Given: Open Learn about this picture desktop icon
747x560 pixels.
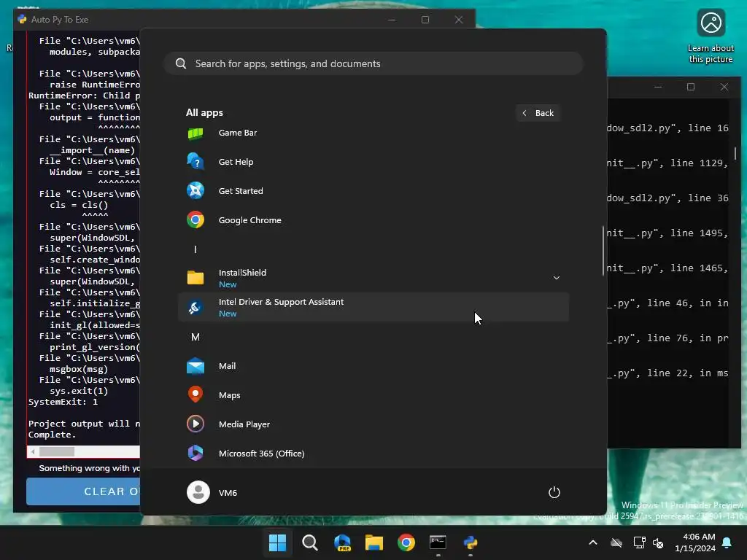Looking at the screenshot, I should pyautogui.click(x=711, y=36).
